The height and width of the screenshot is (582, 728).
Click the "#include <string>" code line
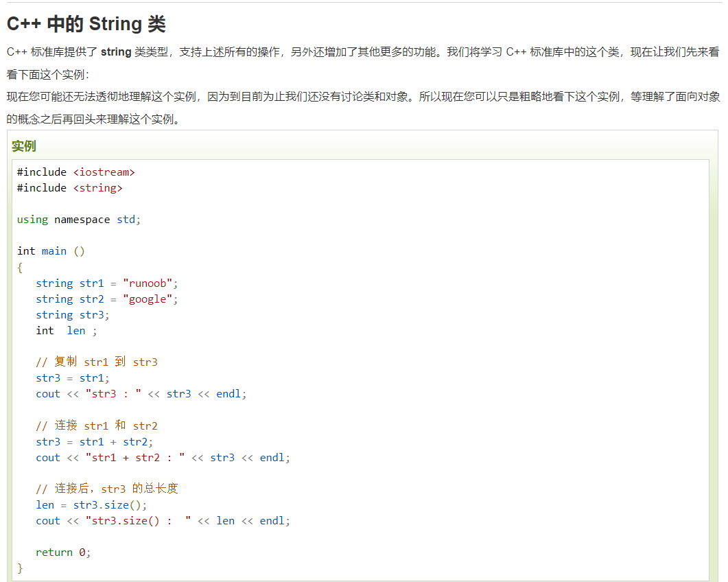click(70, 188)
